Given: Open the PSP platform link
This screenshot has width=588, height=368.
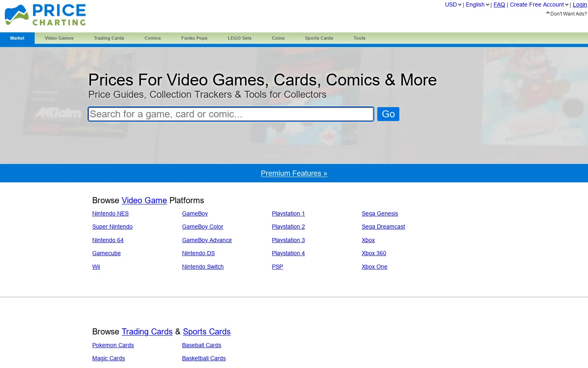Looking at the screenshot, I should point(277,267).
